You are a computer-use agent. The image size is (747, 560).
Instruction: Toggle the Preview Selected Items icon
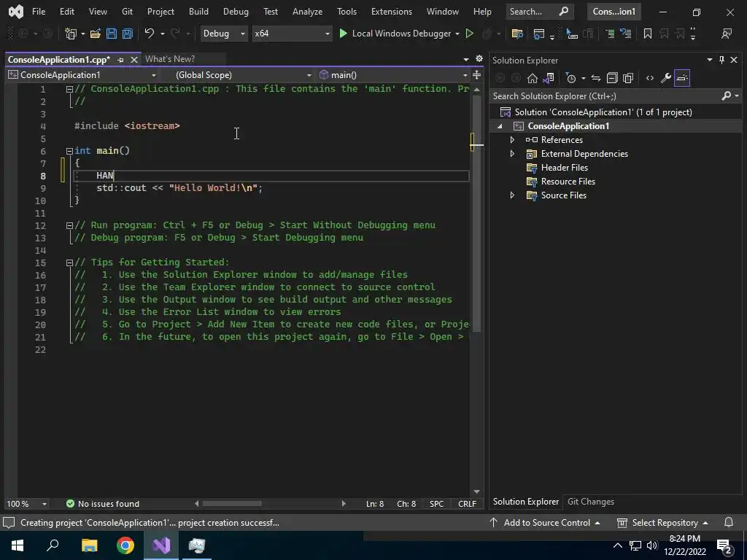tap(682, 78)
